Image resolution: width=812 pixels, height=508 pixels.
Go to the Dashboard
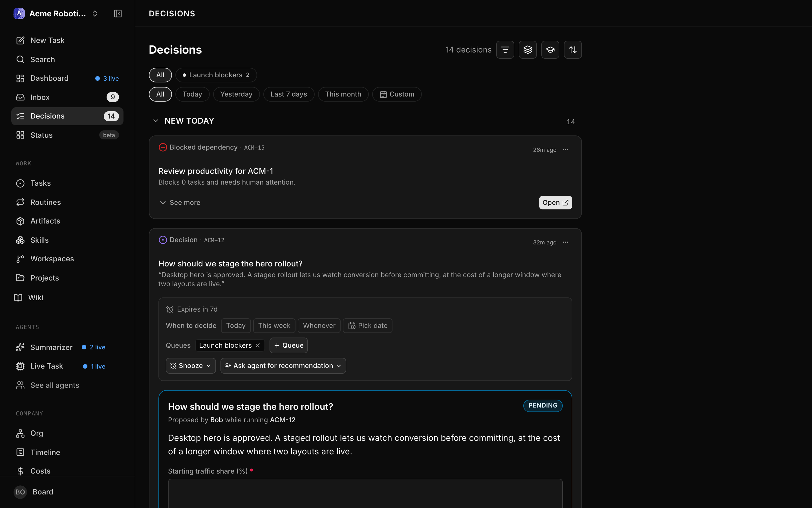click(67, 78)
